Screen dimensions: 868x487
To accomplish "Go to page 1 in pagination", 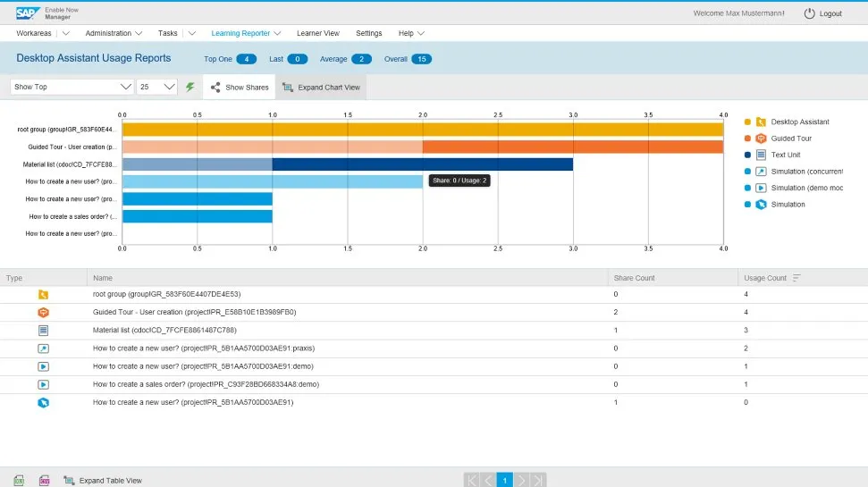I will pos(504,480).
